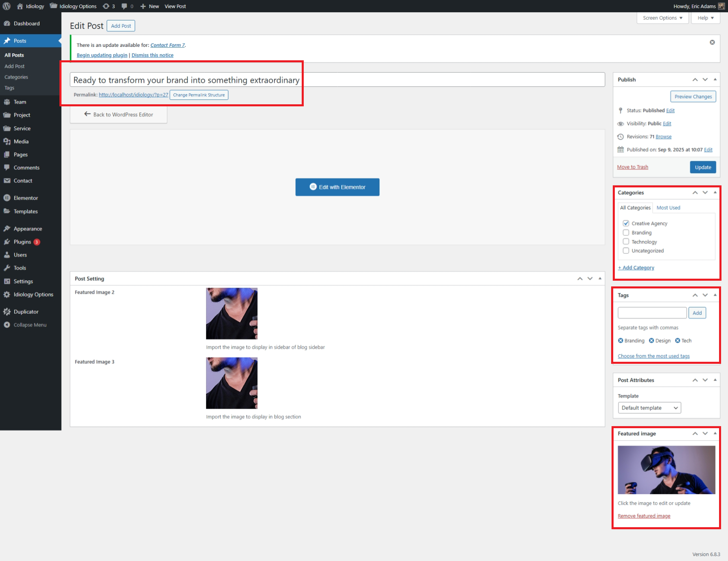Check the Branding category checkbox
728x561 pixels.
tap(626, 233)
